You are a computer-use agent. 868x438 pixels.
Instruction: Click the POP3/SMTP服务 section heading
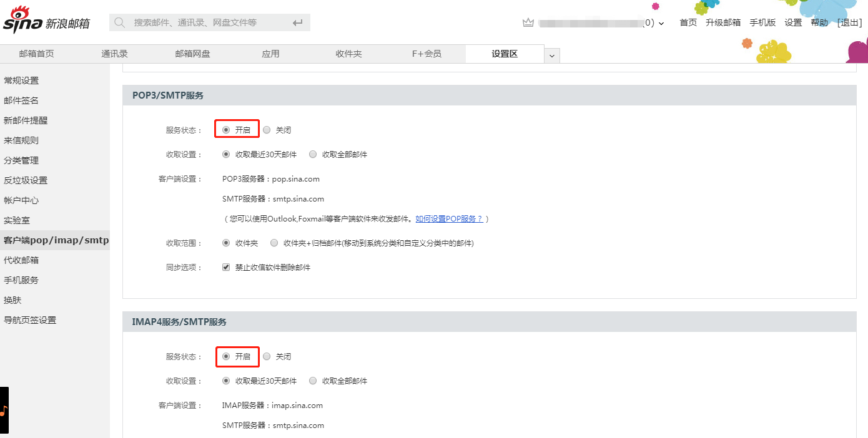168,95
